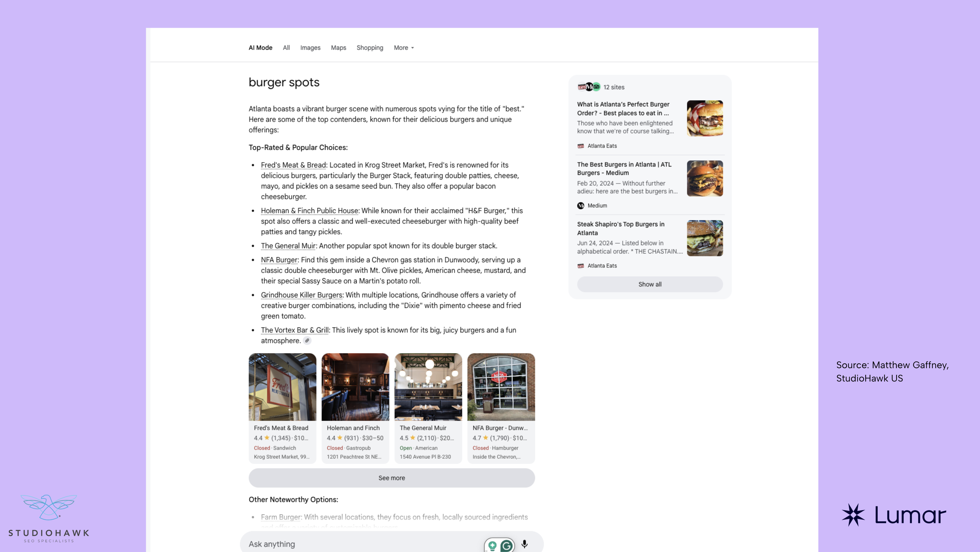Click the link chip icon after 'atmosphere.'
The height and width of the screenshot is (552, 980).
pyautogui.click(x=307, y=341)
